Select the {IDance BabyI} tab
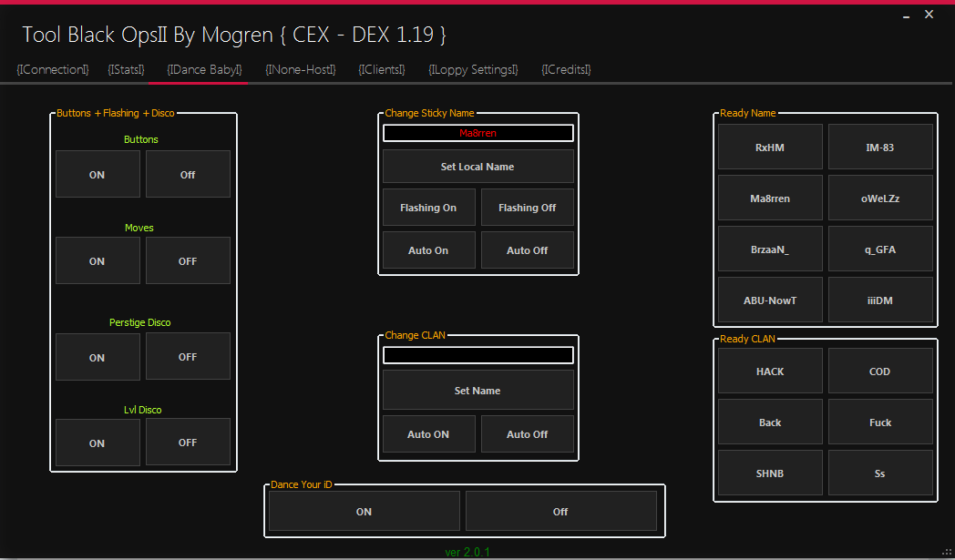Image resolution: width=955 pixels, height=560 pixels. 205,69
